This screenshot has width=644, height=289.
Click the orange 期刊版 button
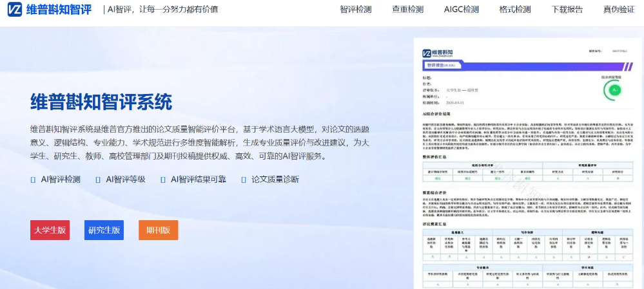tap(158, 230)
